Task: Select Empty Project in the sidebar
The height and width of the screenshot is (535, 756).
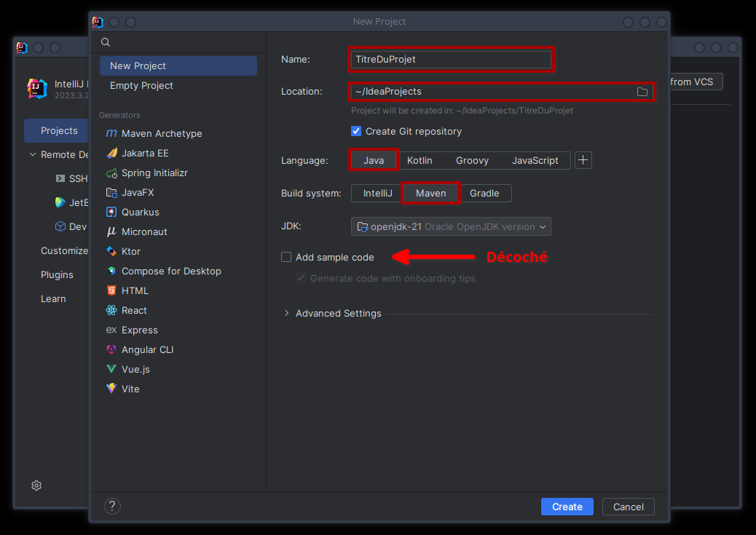Action: click(141, 86)
